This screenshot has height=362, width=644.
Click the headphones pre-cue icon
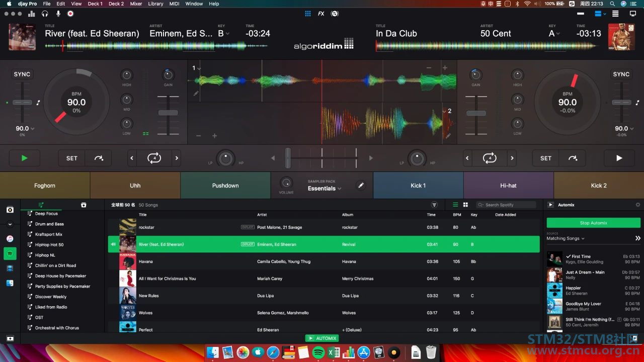tap(45, 14)
